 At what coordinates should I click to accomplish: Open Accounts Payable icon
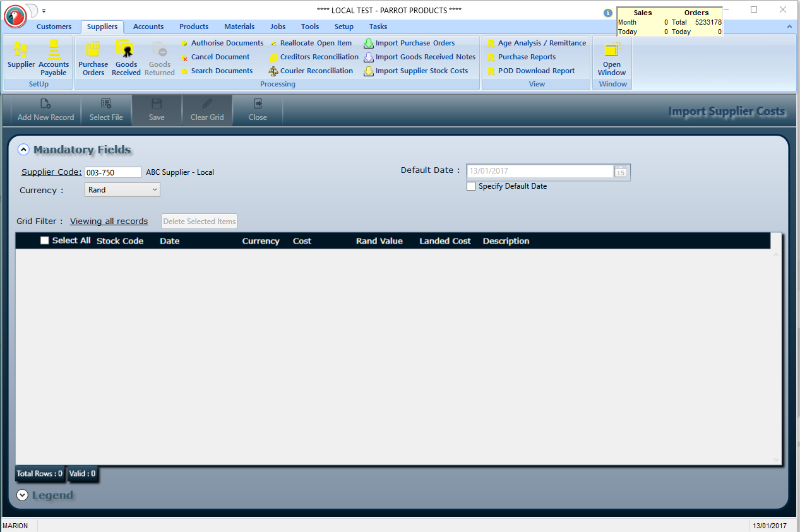pos(54,58)
